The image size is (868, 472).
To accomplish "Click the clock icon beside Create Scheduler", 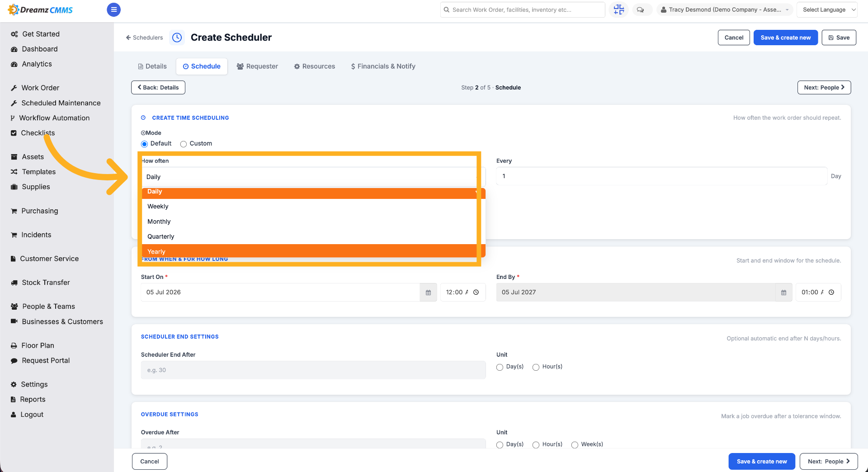I will pos(177,38).
